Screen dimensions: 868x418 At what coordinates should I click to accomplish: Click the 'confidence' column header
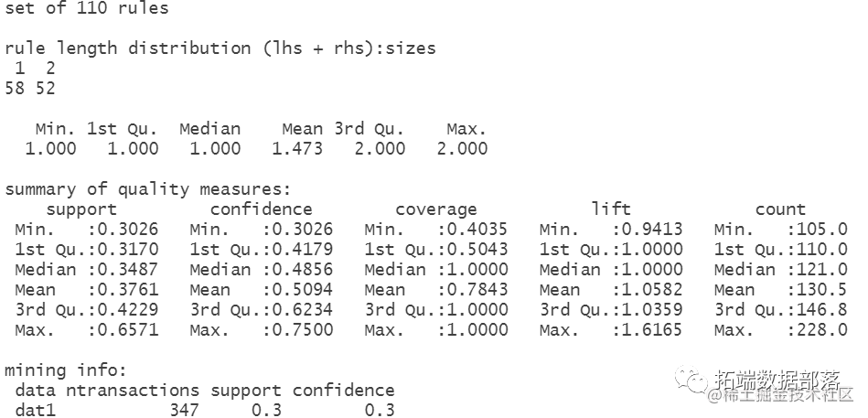click(x=262, y=209)
